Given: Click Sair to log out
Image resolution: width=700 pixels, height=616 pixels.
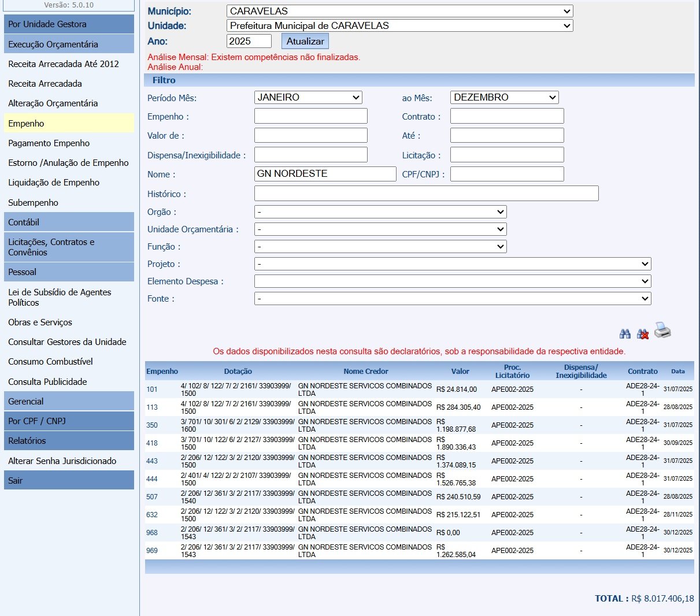Looking at the screenshot, I should click(69, 481).
